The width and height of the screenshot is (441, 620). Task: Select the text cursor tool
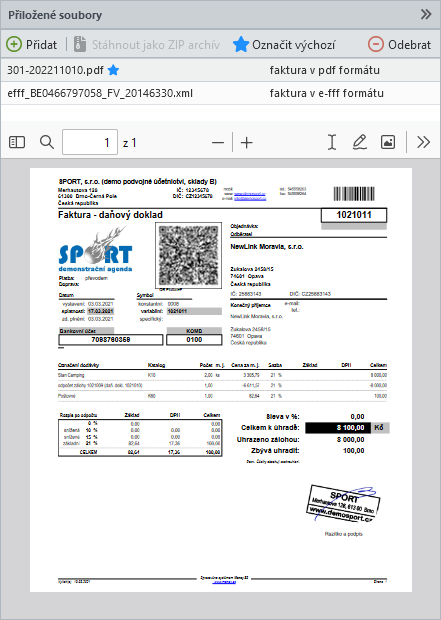332,142
